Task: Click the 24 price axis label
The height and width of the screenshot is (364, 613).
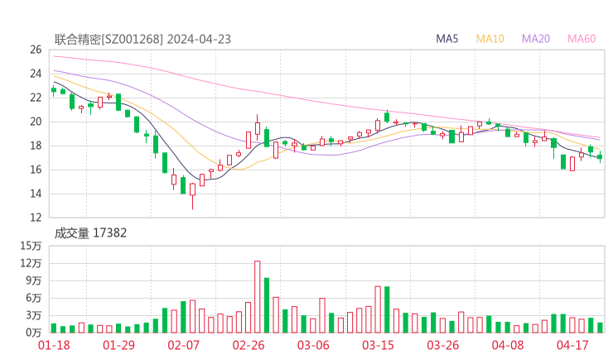Action: point(36,74)
